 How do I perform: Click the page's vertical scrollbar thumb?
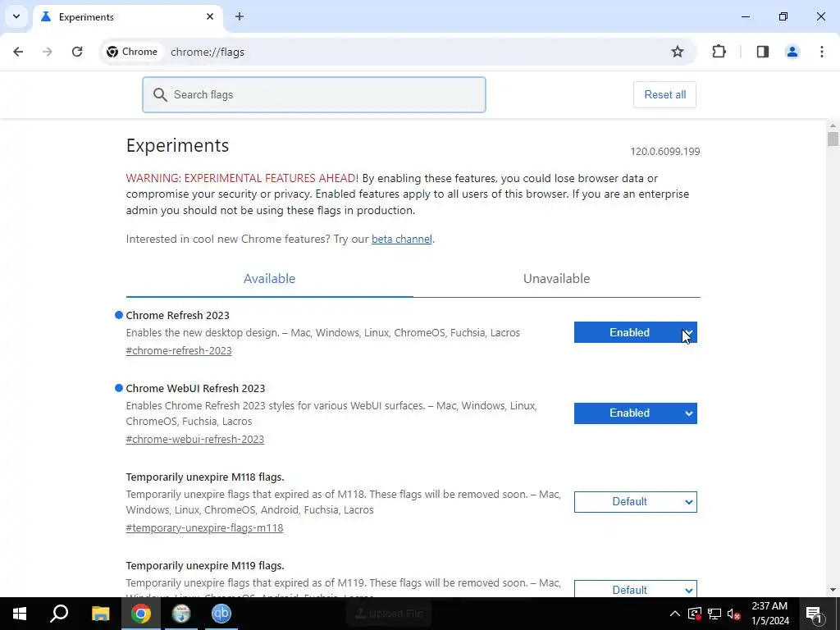[833, 139]
